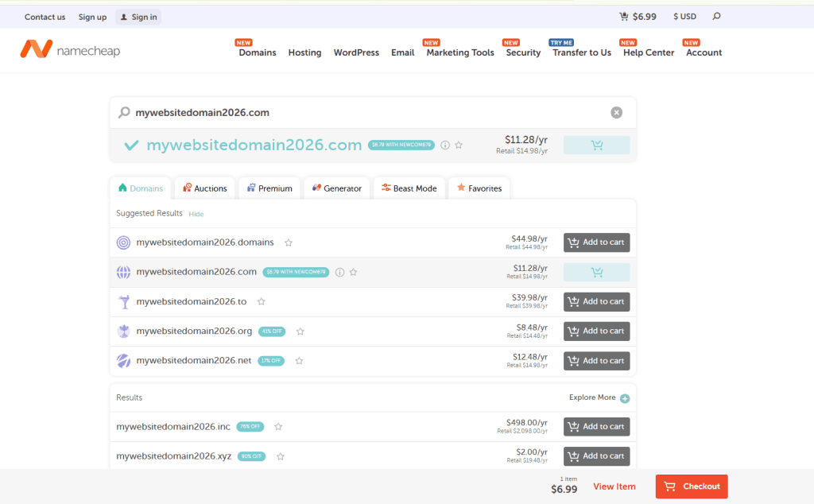Screen dimensions: 814x504
Task: Star mywebsitedomain2026.domains as a favorite
Action: pos(289,242)
